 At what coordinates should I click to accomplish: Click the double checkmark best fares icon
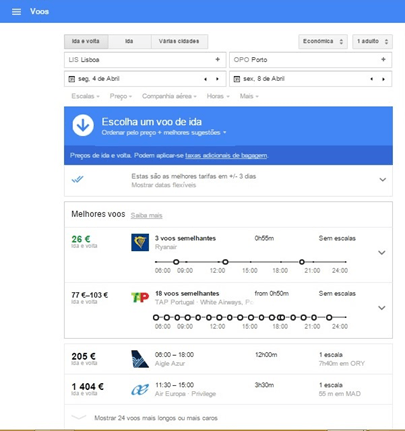pos(77,179)
